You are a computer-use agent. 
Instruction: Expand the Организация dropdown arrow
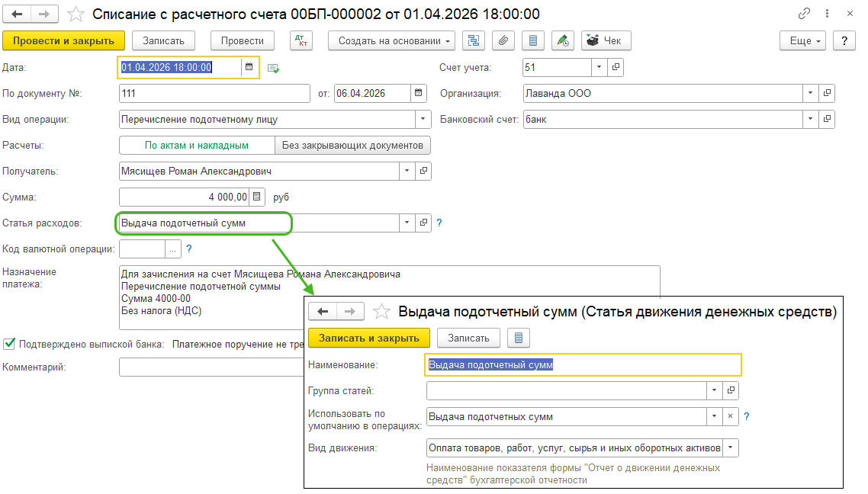coord(811,93)
